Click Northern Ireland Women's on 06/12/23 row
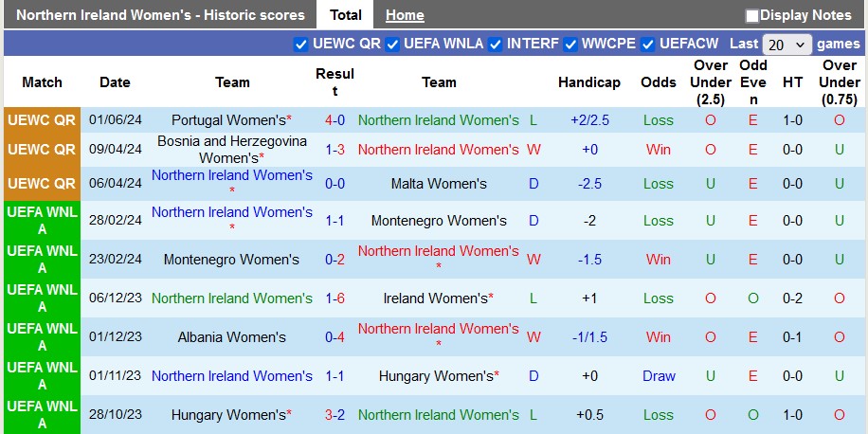 232,298
